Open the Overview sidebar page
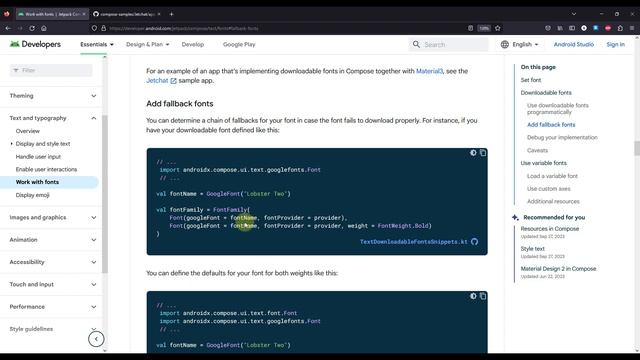This screenshot has width=640, height=360. pyautogui.click(x=28, y=131)
